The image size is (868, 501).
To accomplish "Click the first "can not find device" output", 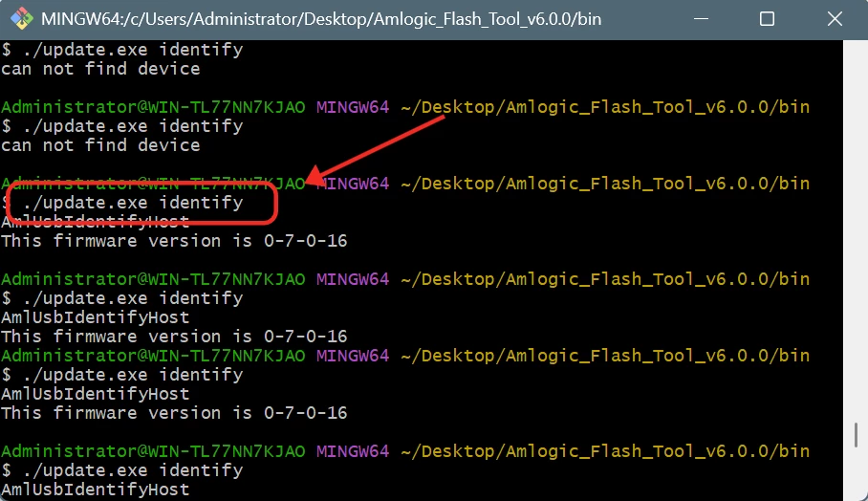I will pos(100,69).
